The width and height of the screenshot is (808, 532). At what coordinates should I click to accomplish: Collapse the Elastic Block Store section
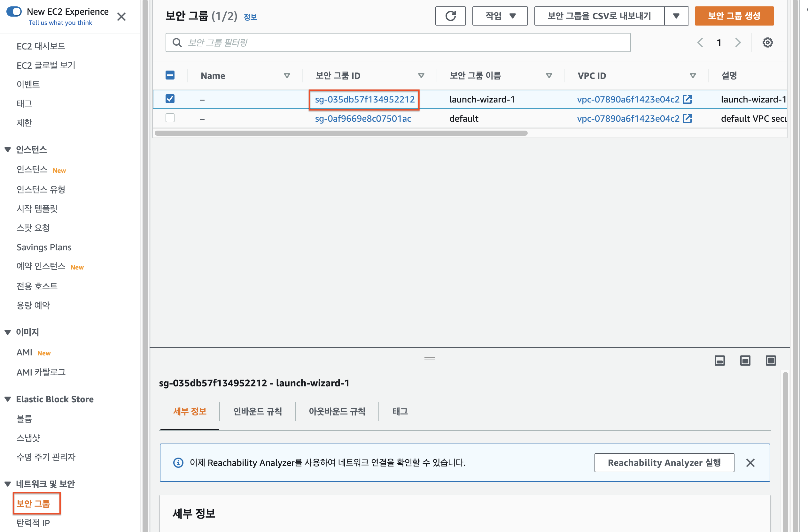[x=8, y=399]
